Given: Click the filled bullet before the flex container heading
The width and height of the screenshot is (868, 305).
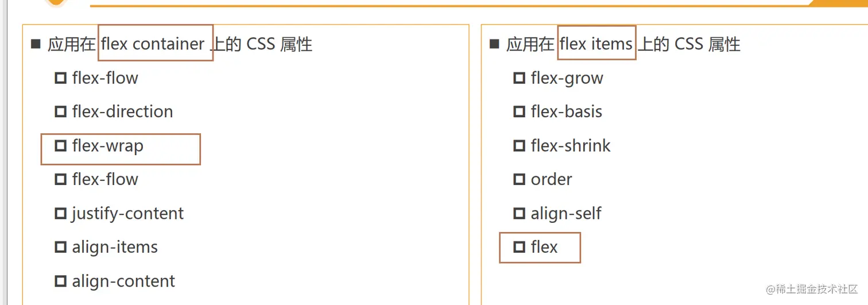Looking at the screenshot, I should point(36,44).
